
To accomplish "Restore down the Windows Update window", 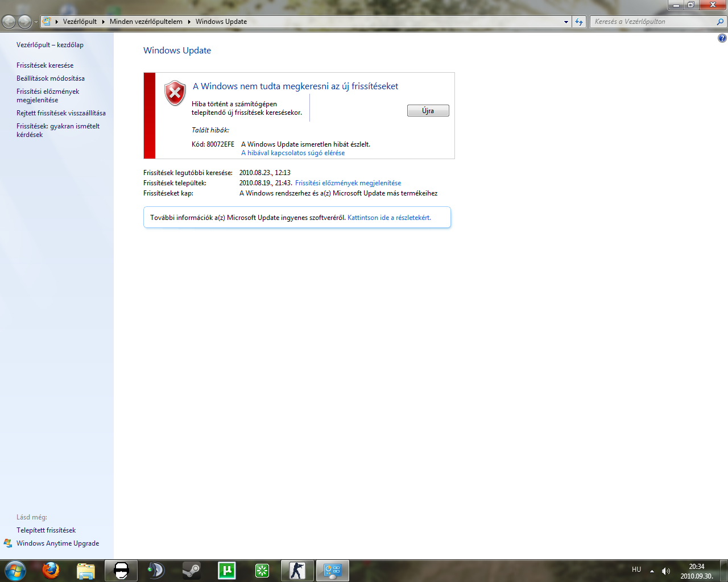I will (x=690, y=5).
